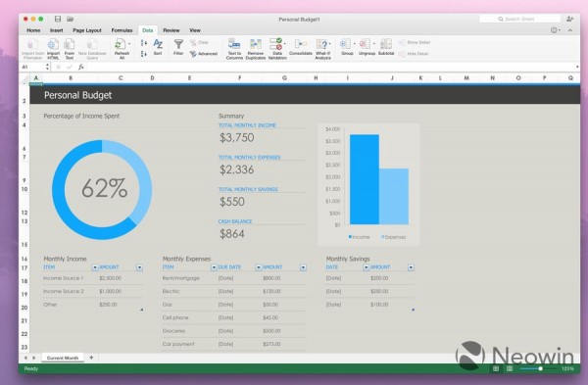
Task: Click the Open file icon in title bar
Action: coord(71,19)
